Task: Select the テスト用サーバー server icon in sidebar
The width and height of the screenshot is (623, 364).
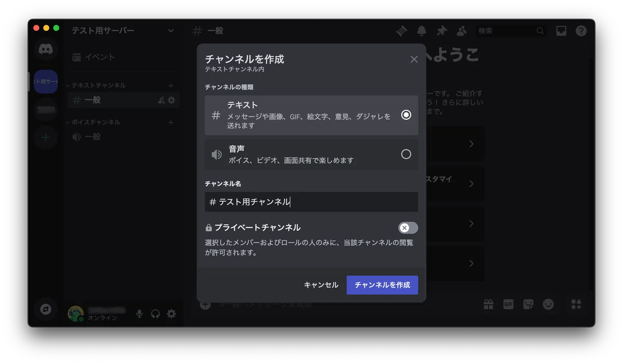Action: pyautogui.click(x=46, y=82)
